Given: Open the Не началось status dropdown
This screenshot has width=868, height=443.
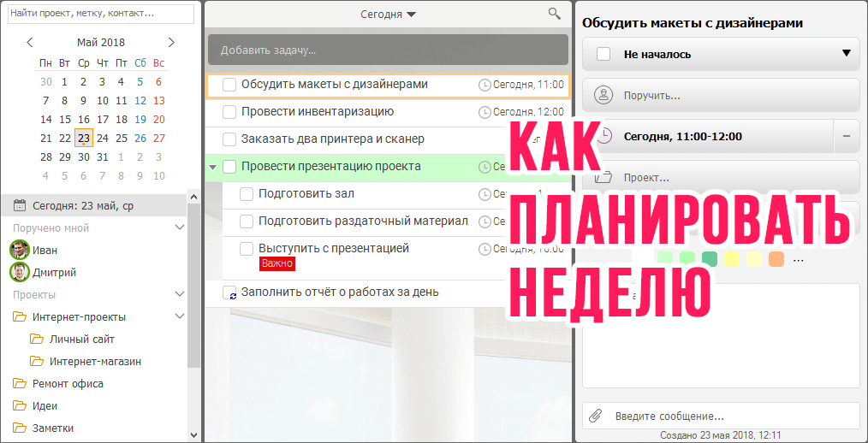Looking at the screenshot, I should pos(846,54).
